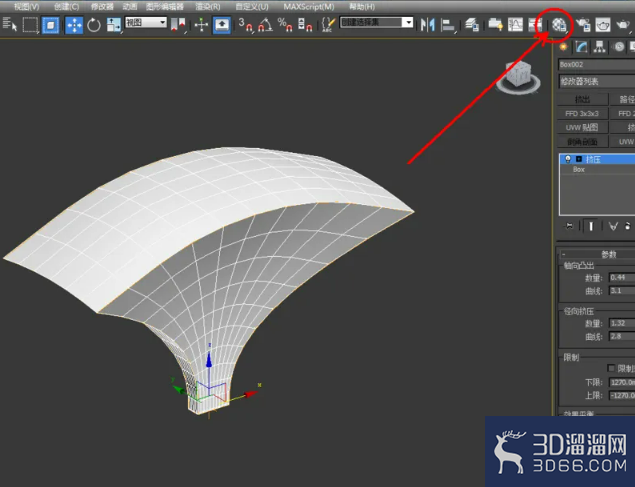Open the 视图(V) menu
This screenshot has width=635, height=487.
(x=26, y=6)
